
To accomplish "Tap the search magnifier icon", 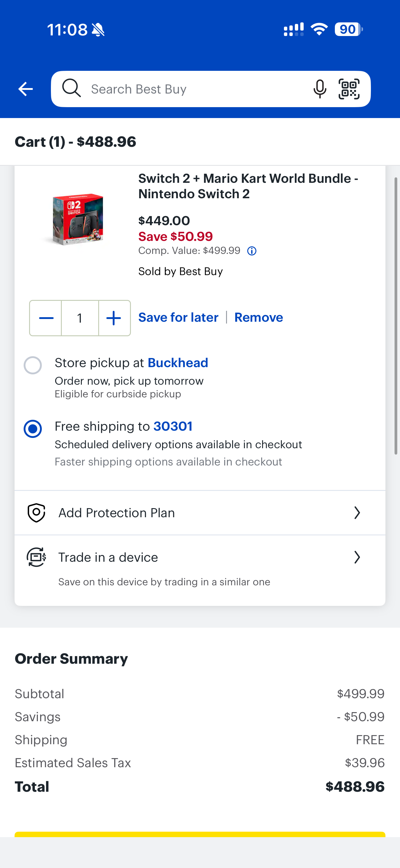I will 71,88.
